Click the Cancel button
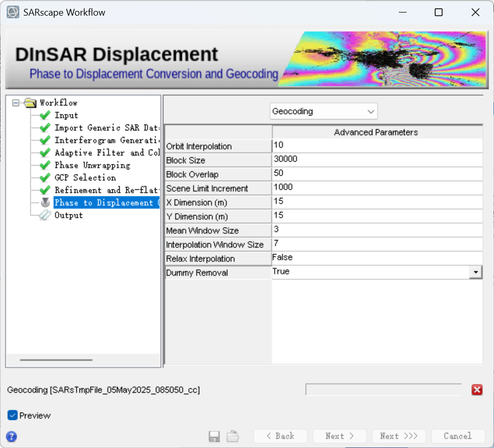 pyautogui.click(x=458, y=436)
